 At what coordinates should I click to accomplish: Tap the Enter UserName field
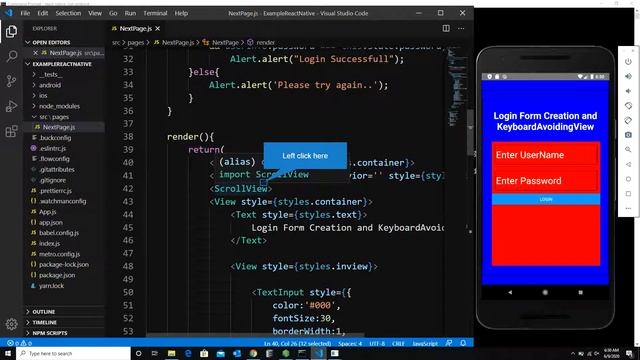(546, 155)
